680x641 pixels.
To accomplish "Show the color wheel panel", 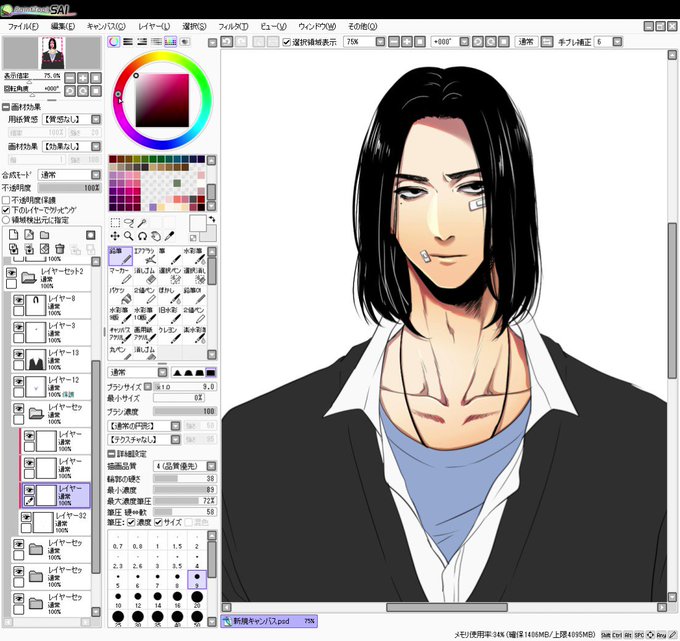I will [114, 42].
